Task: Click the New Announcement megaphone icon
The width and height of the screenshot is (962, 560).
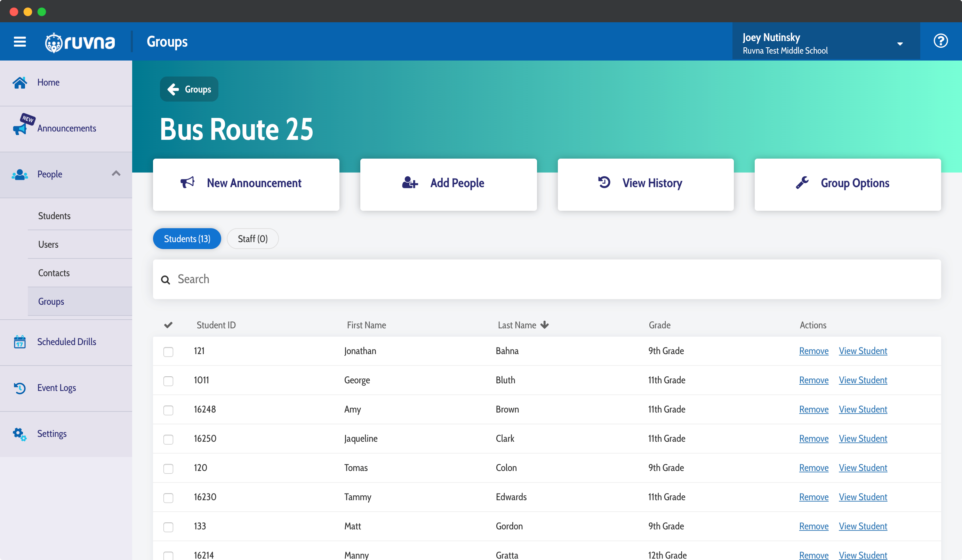Action: (x=188, y=182)
